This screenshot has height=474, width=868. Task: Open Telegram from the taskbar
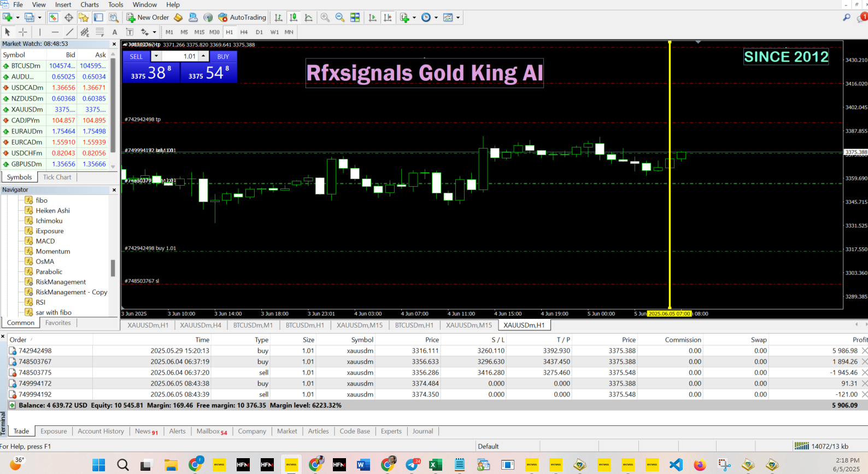(x=412, y=465)
